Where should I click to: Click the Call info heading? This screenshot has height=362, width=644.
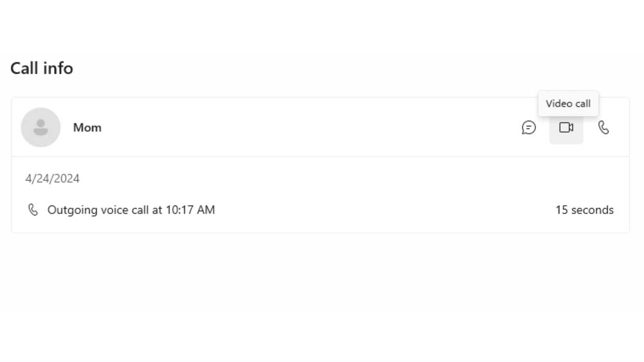point(42,68)
